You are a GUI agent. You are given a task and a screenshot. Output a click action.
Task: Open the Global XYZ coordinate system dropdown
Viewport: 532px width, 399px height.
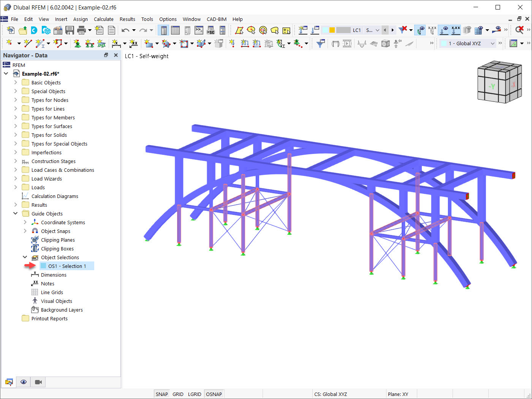[469, 43]
